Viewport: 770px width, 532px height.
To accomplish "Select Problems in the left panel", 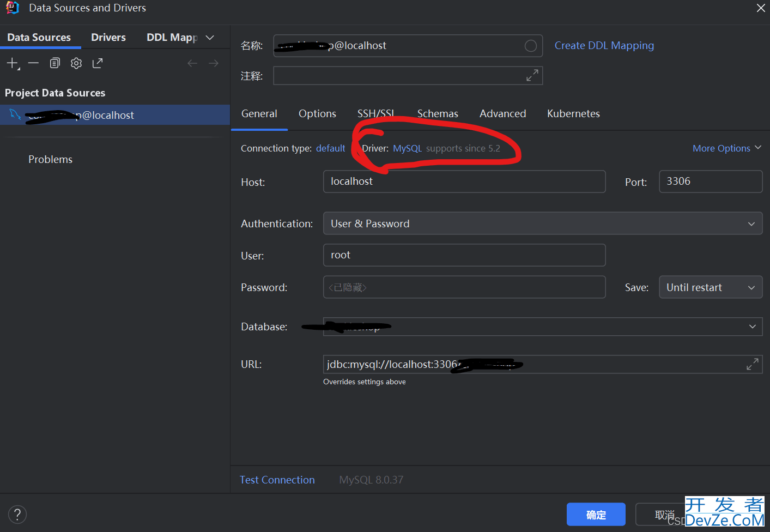I will [50, 159].
